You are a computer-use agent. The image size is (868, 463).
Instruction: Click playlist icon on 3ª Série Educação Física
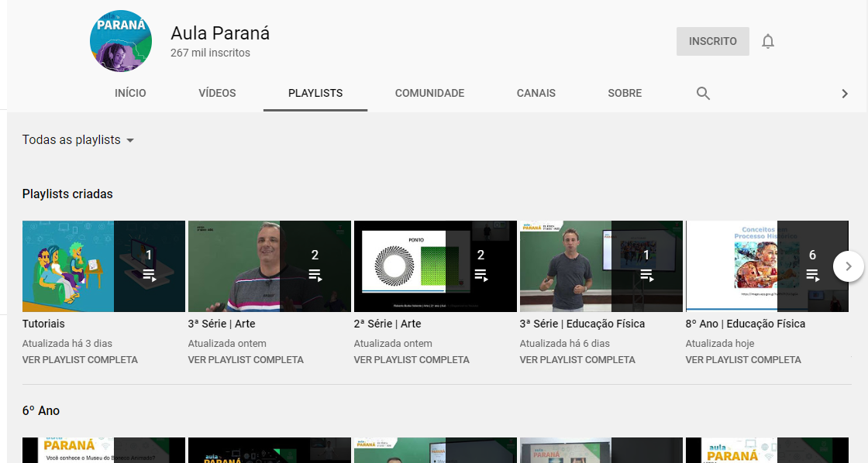tap(646, 275)
